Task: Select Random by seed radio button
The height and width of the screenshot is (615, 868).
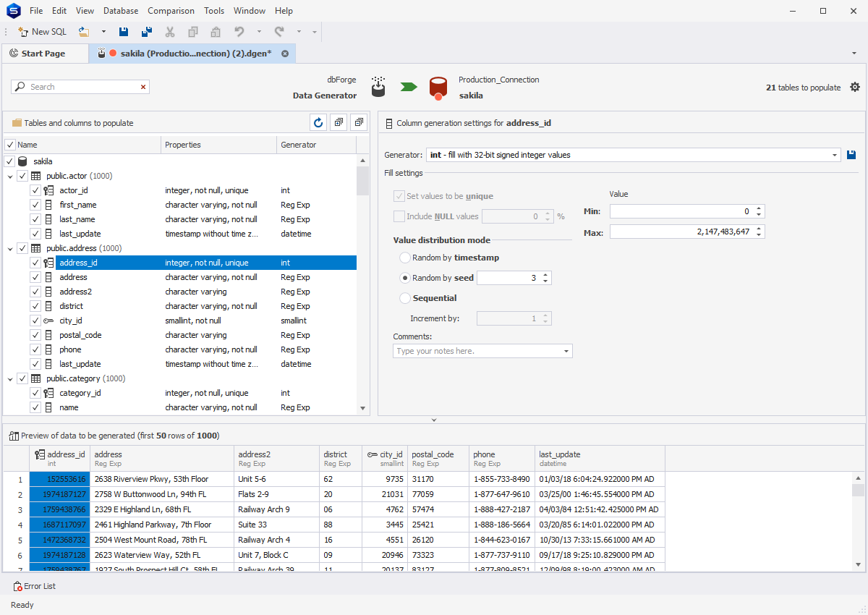Action: tap(405, 278)
